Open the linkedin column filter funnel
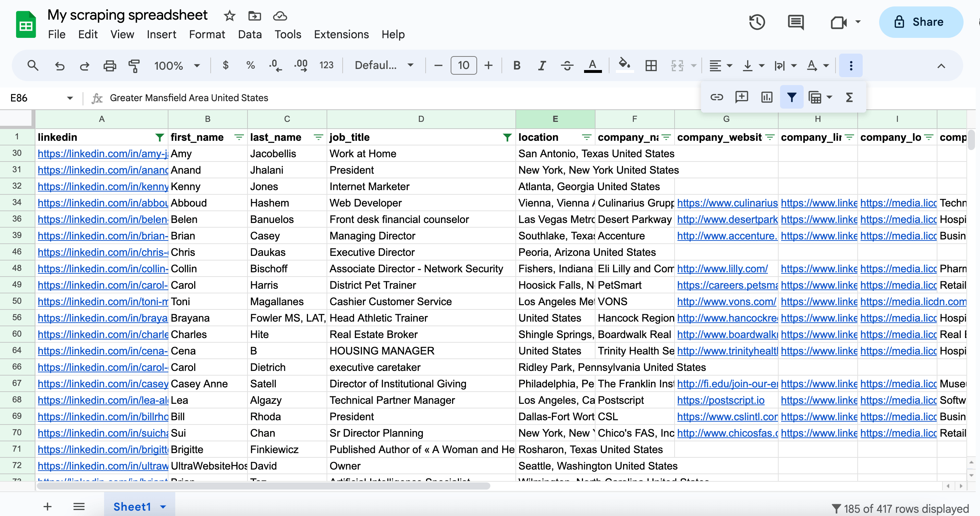 (x=160, y=137)
